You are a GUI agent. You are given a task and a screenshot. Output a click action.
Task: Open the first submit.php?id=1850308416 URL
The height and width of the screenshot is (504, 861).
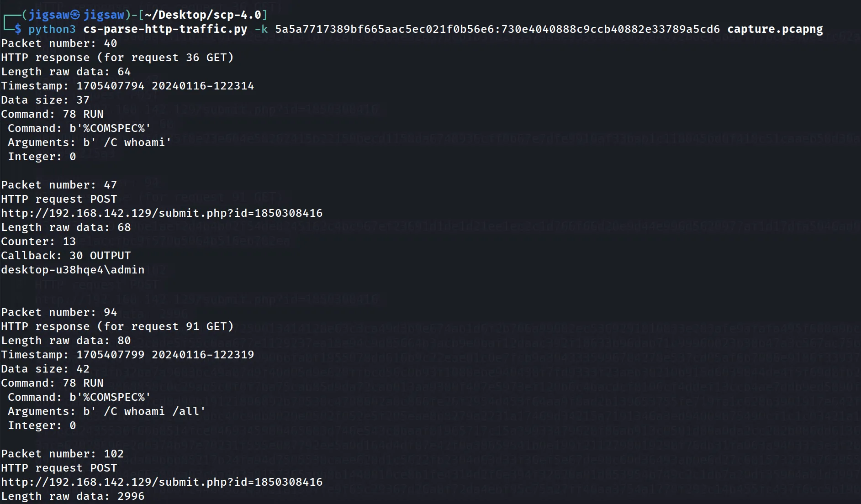pos(162,213)
